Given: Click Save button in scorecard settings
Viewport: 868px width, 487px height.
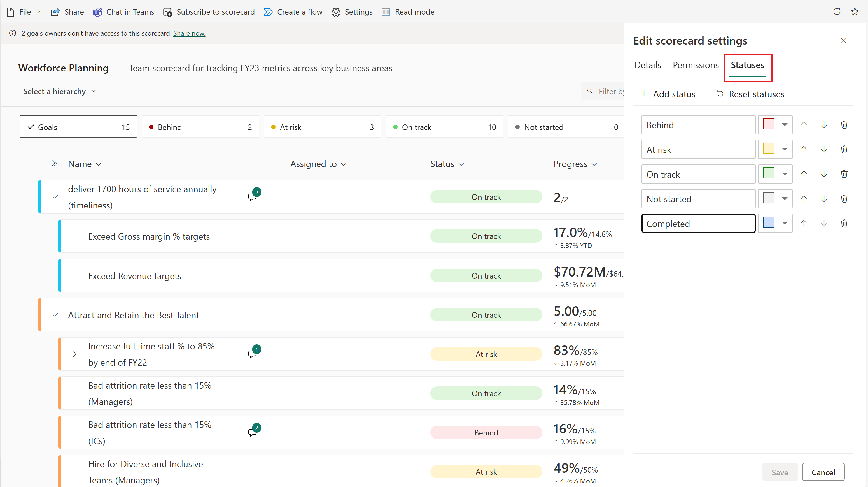Looking at the screenshot, I should (x=779, y=472).
